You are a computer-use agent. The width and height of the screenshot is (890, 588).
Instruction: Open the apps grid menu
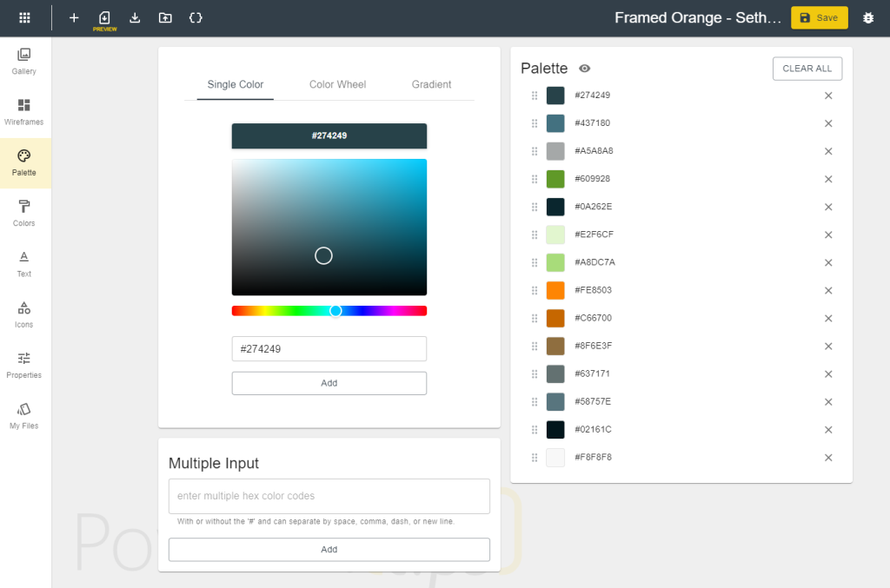point(24,17)
